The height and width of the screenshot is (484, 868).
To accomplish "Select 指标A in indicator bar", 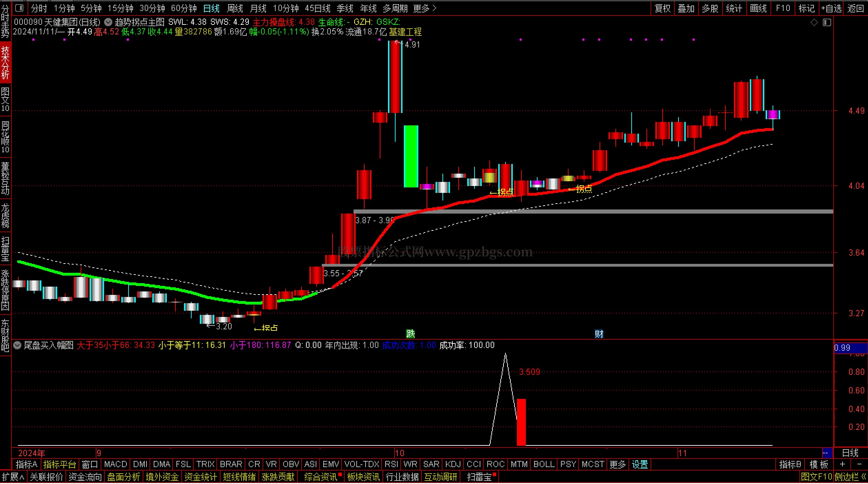I will click(26, 464).
